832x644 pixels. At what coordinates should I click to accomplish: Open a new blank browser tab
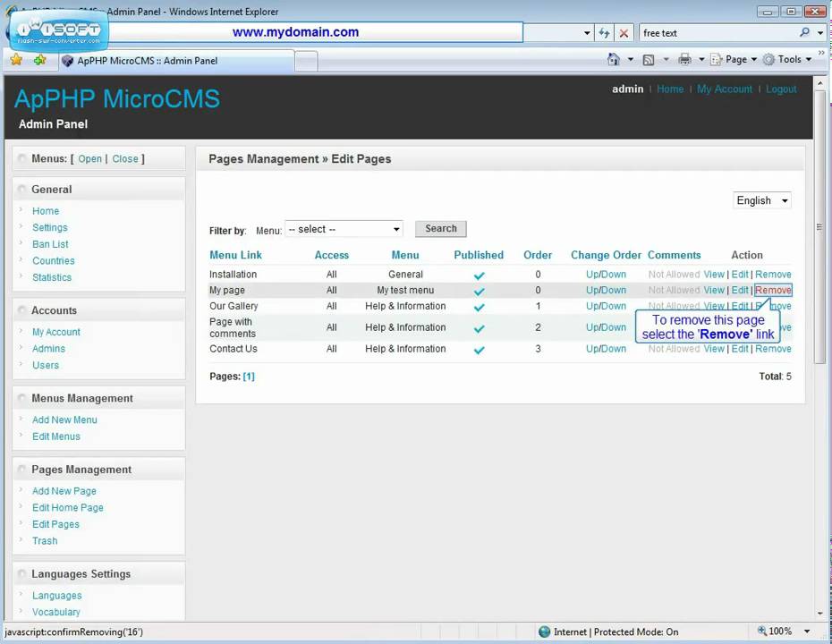(306, 61)
